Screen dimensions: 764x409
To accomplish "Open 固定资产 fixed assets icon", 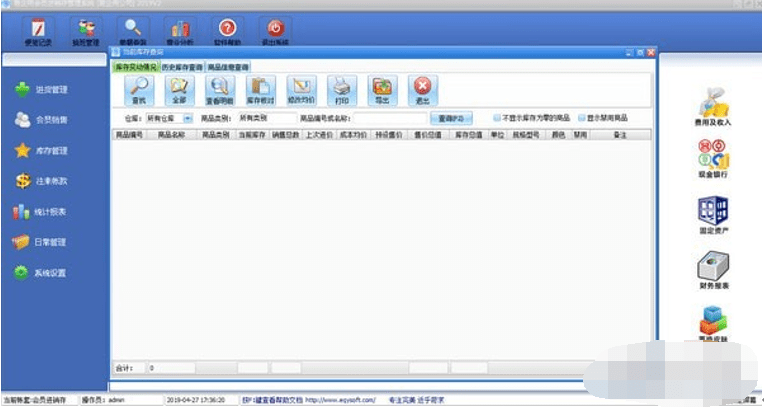I will (x=712, y=214).
